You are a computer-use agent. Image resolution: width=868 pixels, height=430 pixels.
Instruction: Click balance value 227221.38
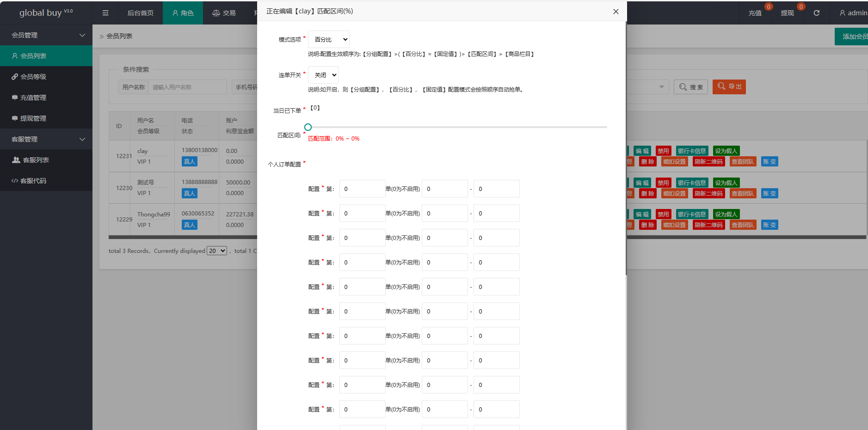tap(240, 214)
